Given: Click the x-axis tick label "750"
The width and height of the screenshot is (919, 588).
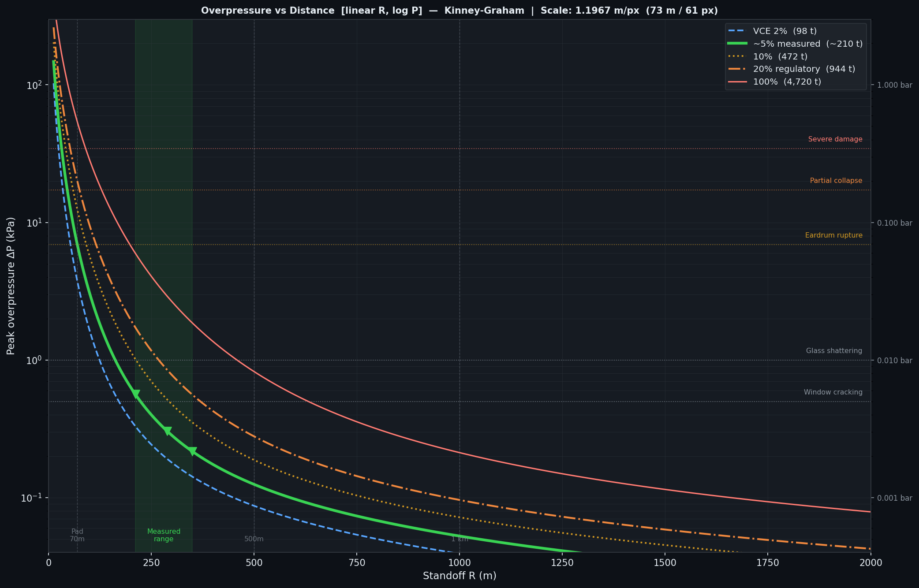Looking at the screenshot, I should (x=357, y=563).
